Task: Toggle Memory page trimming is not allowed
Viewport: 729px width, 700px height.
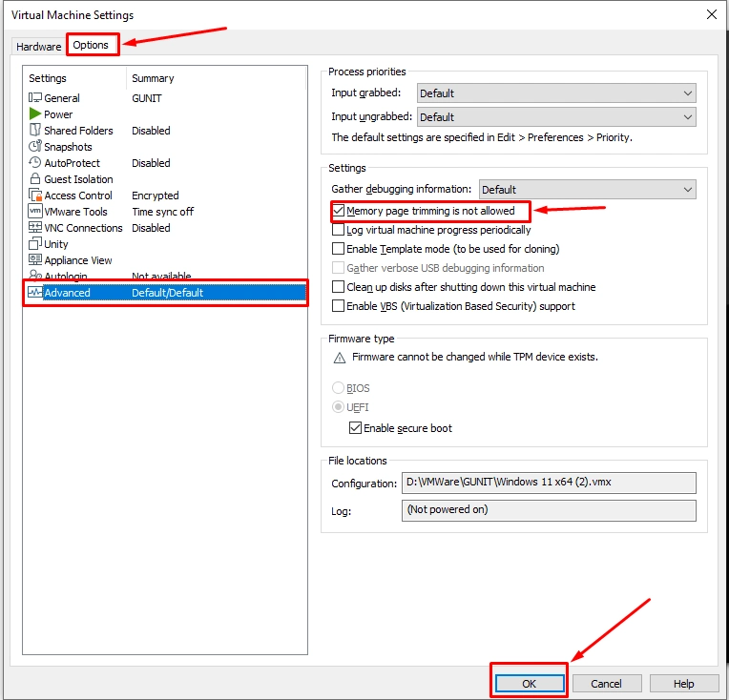Action: tap(339, 211)
